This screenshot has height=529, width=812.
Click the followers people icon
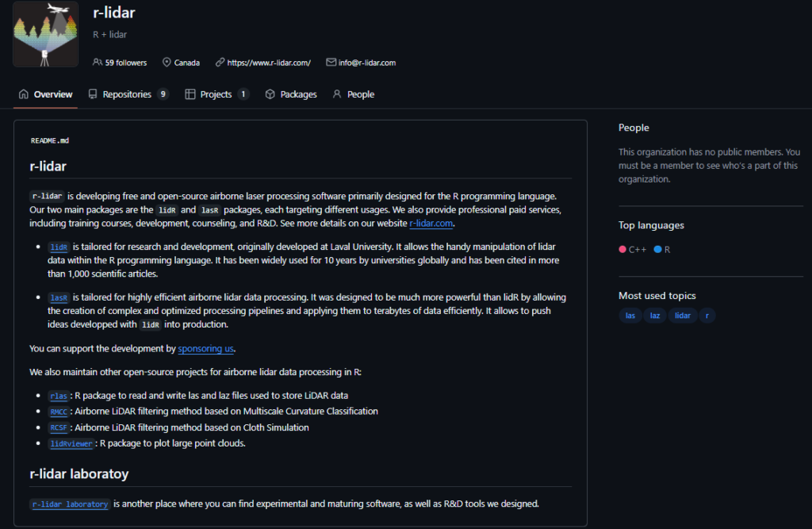pos(98,63)
